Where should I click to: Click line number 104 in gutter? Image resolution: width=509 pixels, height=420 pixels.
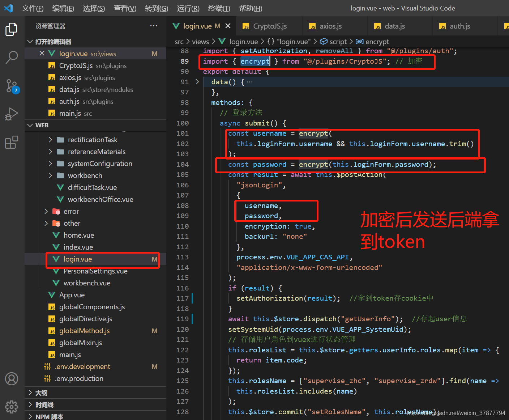click(183, 164)
